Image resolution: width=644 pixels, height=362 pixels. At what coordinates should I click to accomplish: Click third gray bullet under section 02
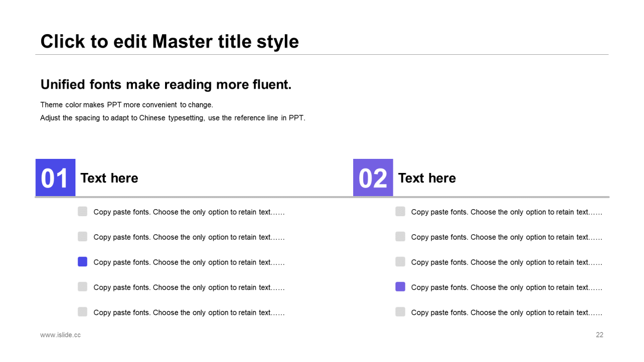click(x=400, y=261)
